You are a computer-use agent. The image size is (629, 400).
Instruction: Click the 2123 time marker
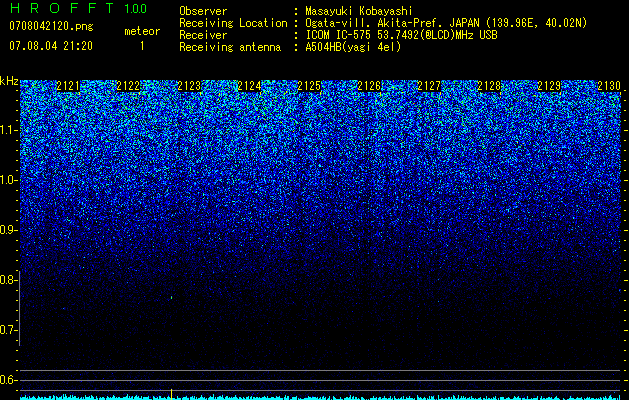tap(189, 86)
